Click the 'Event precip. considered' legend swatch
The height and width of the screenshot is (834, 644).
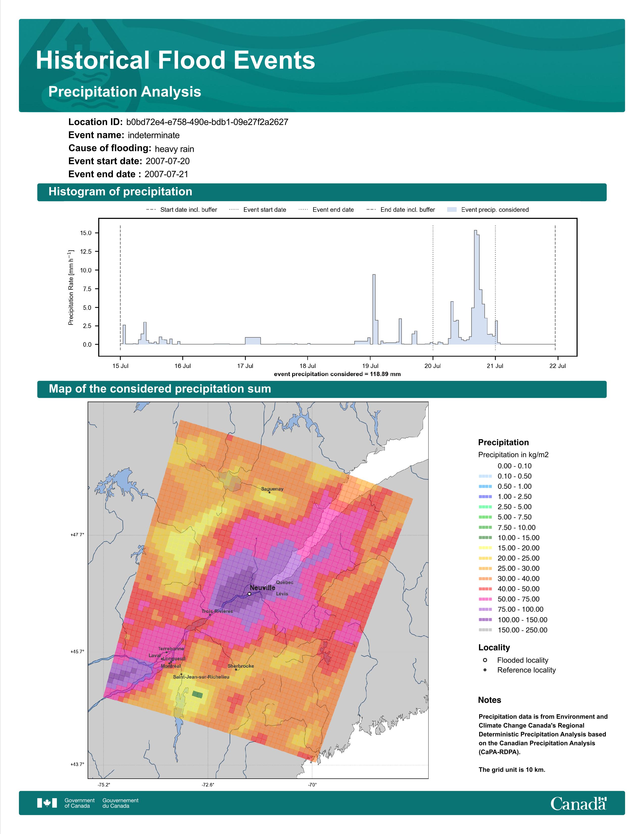pyautogui.click(x=452, y=210)
